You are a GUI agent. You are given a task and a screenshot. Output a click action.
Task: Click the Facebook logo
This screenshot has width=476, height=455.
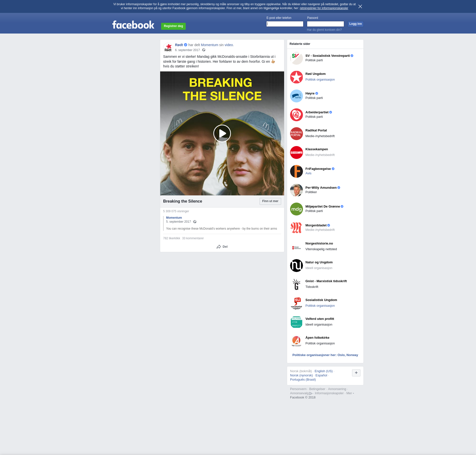point(133,25)
